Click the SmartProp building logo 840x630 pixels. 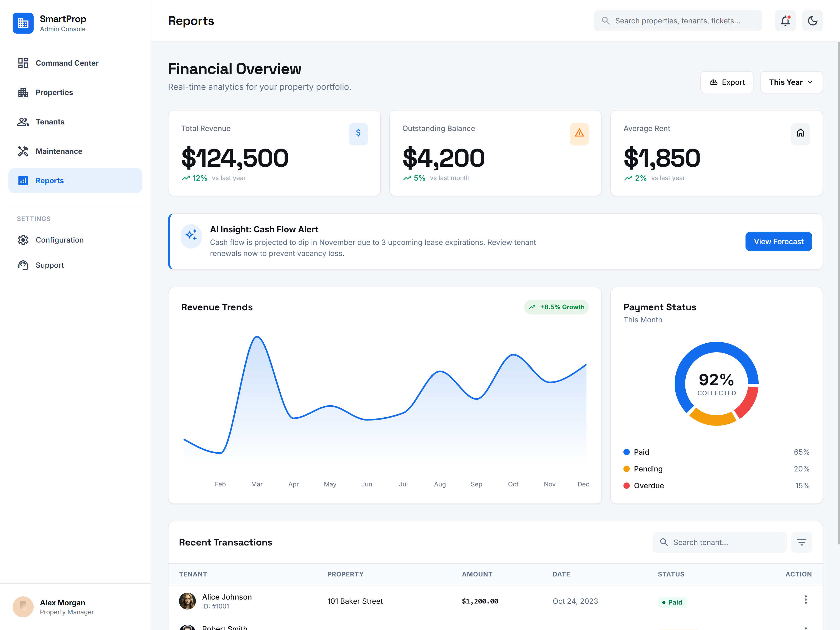[23, 23]
